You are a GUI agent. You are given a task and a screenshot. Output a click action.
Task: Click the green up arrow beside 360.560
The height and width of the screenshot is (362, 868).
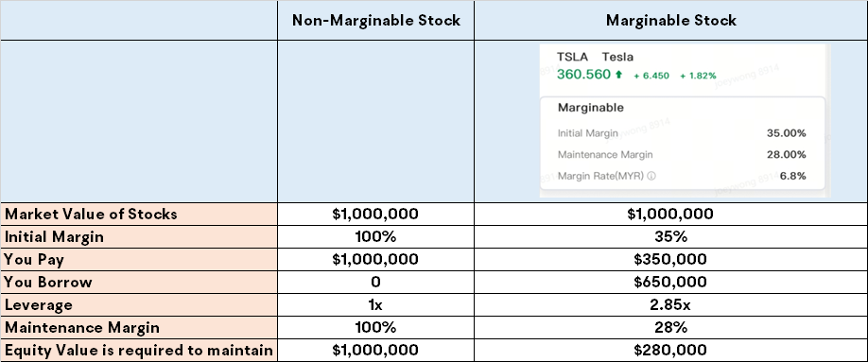[x=619, y=75]
